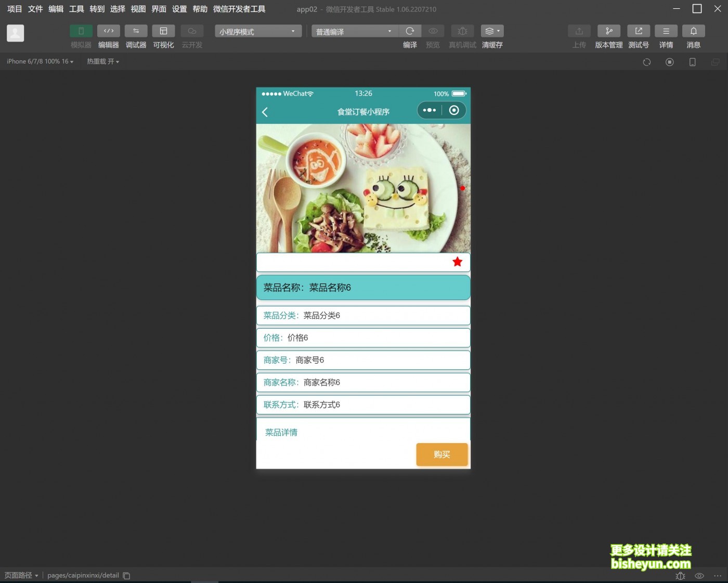This screenshot has width=728, height=583.
Task: Click the simulator phone device icon
Action: [693, 62]
